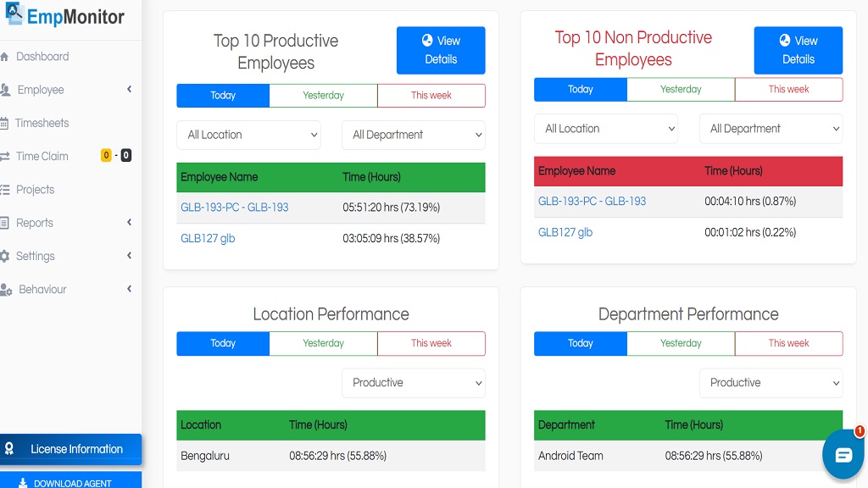Select Today tab in Location Performance

tap(223, 344)
